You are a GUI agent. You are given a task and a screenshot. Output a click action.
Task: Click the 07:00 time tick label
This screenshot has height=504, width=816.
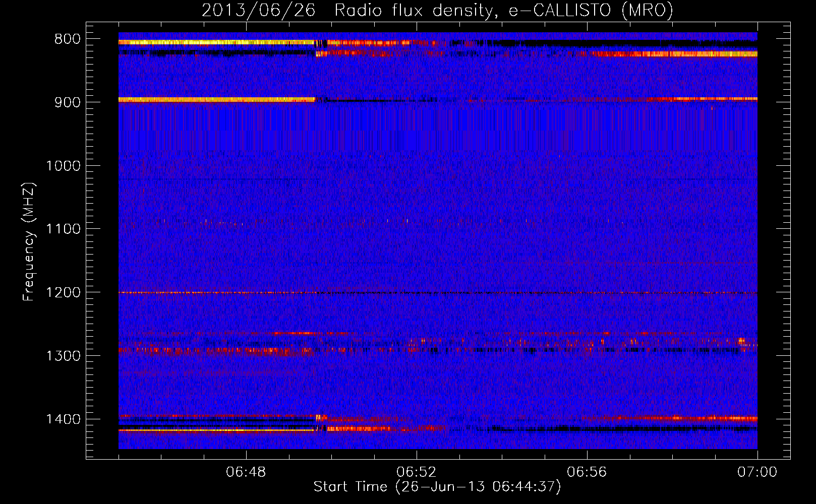coord(757,472)
